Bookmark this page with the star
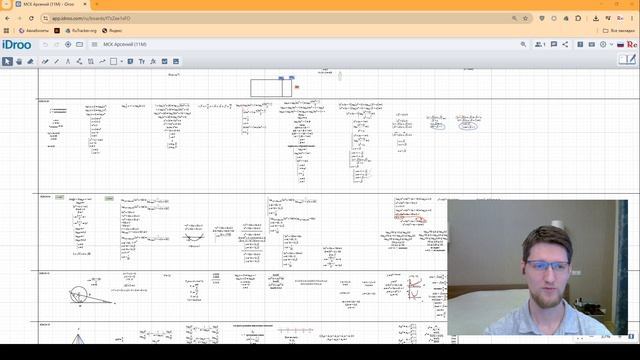The height and width of the screenshot is (360, 640). [x=525, y=18]
